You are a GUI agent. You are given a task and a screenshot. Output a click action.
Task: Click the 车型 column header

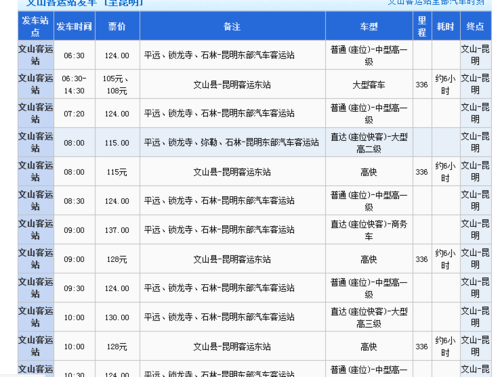pos(369,26)
